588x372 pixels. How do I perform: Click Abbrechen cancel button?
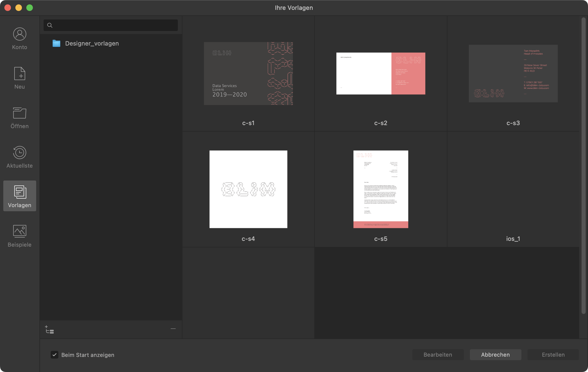pyautogui.click(x=495, y=355)
